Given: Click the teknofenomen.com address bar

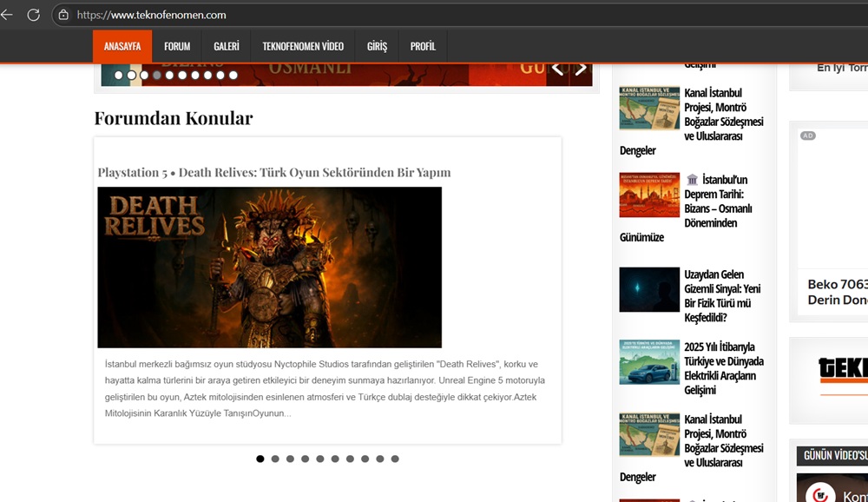Looking at the screenshot, I should tap(459, 15).
